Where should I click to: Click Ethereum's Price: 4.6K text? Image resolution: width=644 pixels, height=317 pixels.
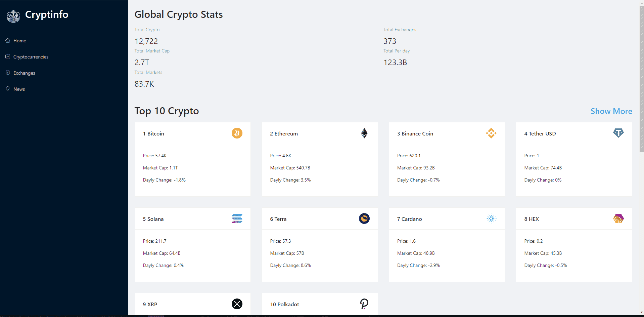[x=281, y=156]
